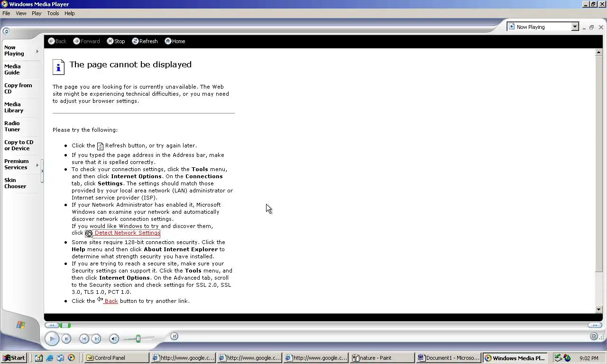Viewport: 607px width, 364px height.
Task: Launch Internet Explorer from quick launch
Action: point(50,358)
